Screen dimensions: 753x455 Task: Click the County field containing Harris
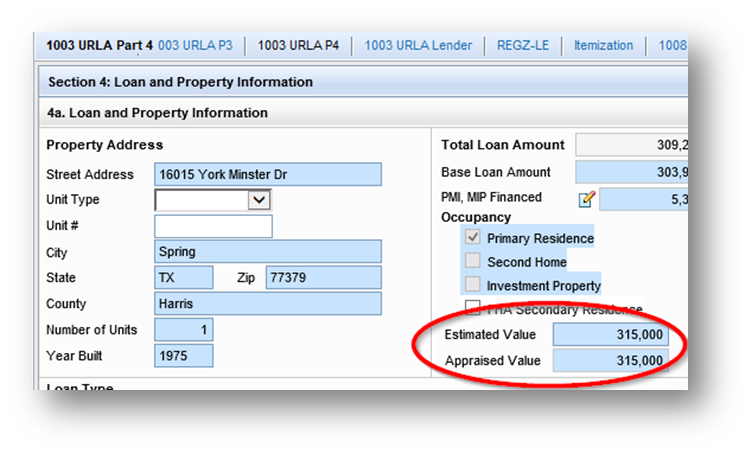point(268,304)
